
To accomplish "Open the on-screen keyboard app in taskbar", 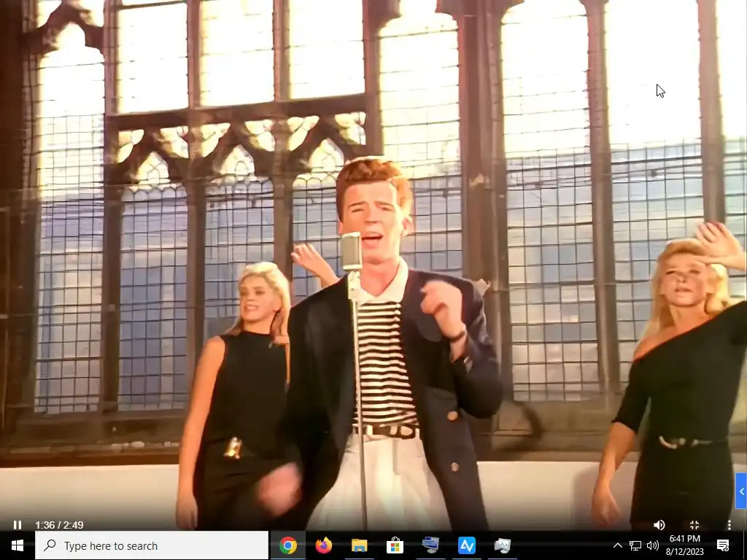I will 430,545.
